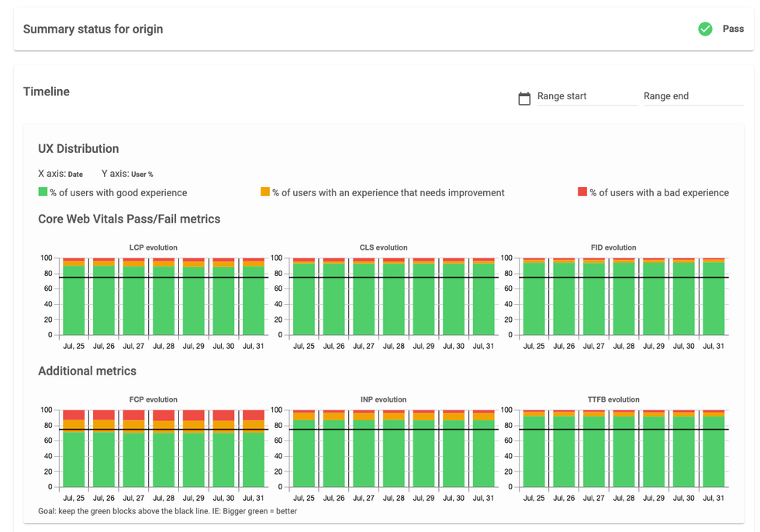
Task: Click the TTFB evolution chart title
Action: click(x=613, y=399)
